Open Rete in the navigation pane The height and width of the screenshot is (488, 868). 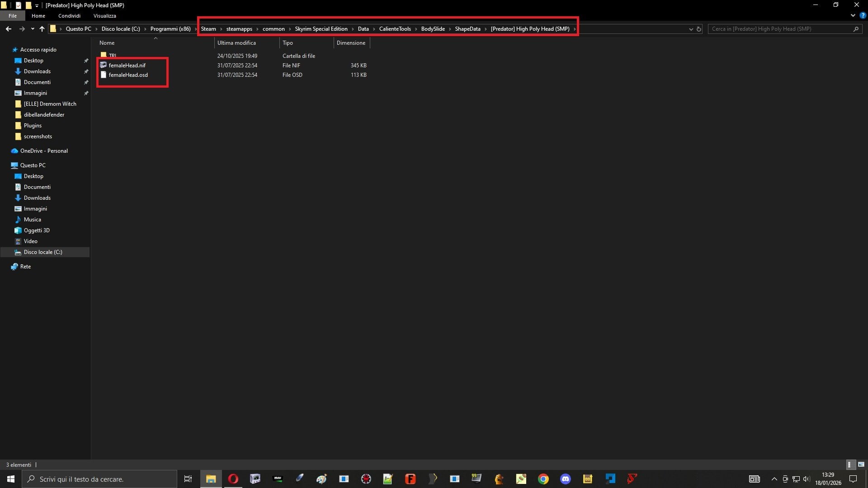25,267
